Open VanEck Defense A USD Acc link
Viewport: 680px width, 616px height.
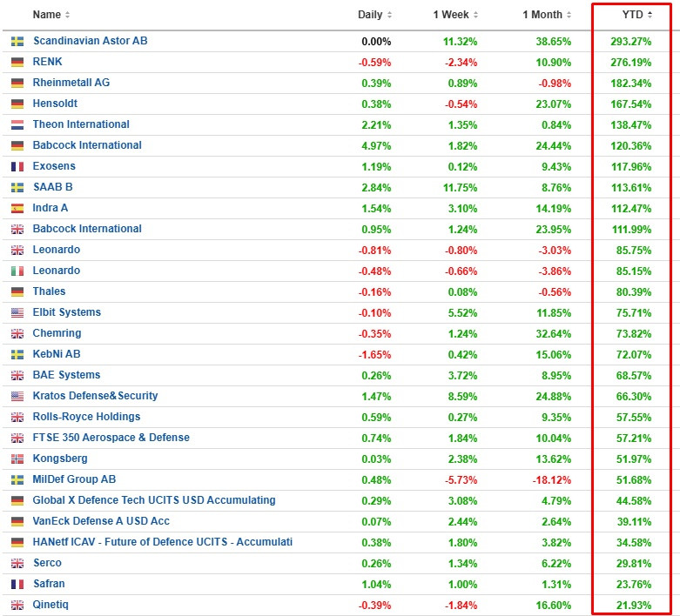click(x=101, y=520)
